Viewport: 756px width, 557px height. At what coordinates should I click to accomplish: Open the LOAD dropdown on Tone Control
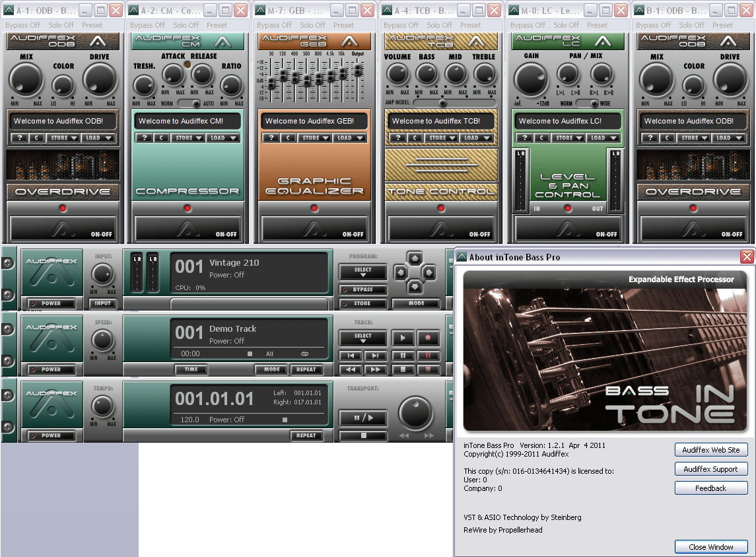click(474, 138)
